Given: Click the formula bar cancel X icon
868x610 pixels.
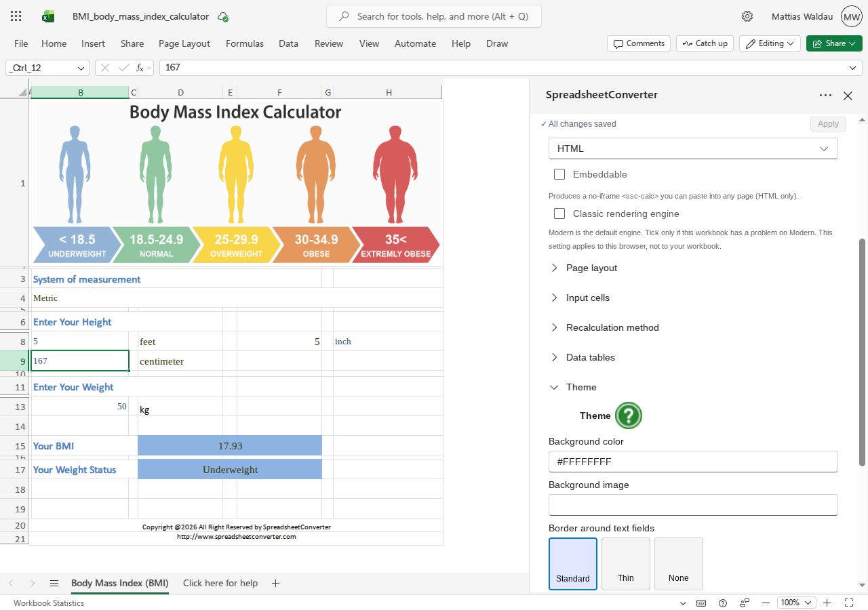Looking at the screenshot, I should click(x=105, y=68).
